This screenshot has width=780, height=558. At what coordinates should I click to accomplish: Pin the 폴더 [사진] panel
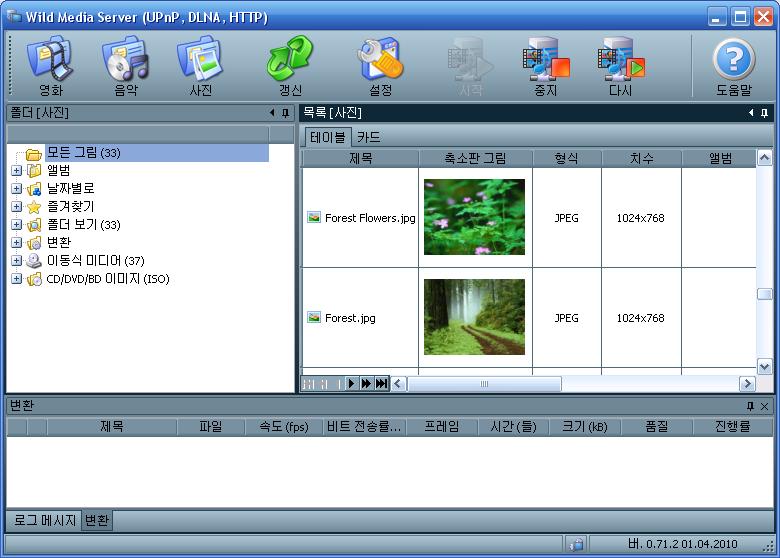[x=286, y=113]
